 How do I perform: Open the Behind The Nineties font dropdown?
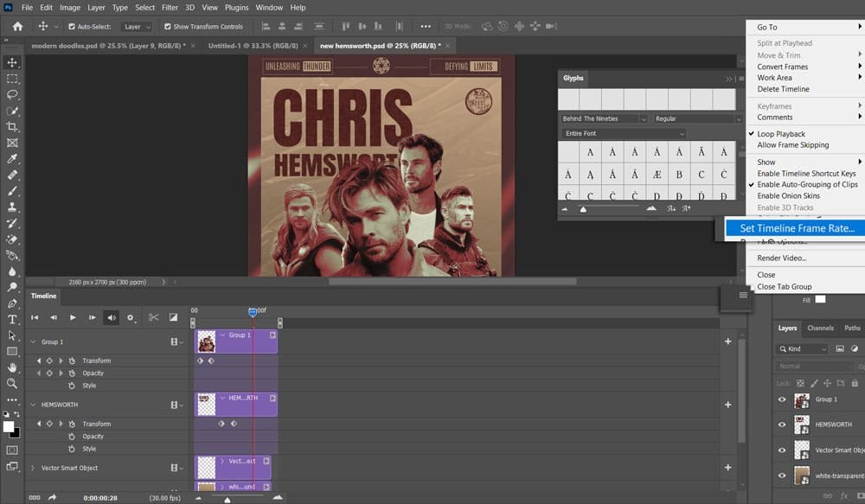pos(604,118)
